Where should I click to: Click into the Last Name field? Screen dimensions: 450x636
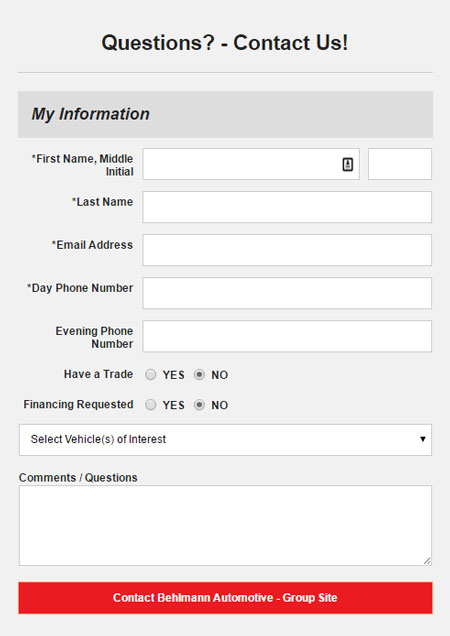pos(287,207)
